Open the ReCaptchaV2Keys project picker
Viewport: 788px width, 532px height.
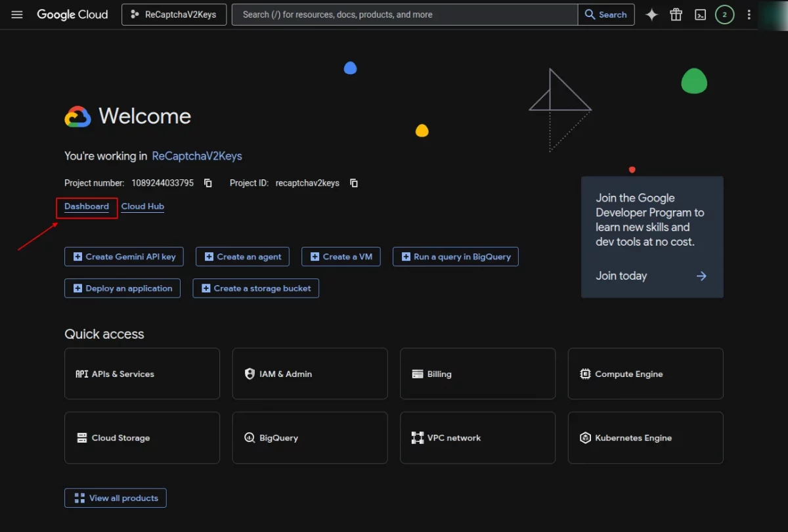[x=174, y=14]
